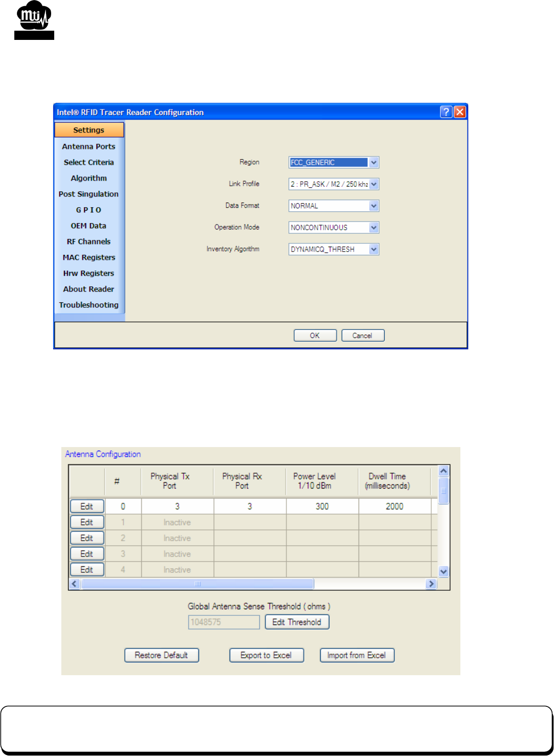The image size is (554, 756).
Task: Click the Import from Excel button
Action: pyautogui.click(x=357, y=655)
